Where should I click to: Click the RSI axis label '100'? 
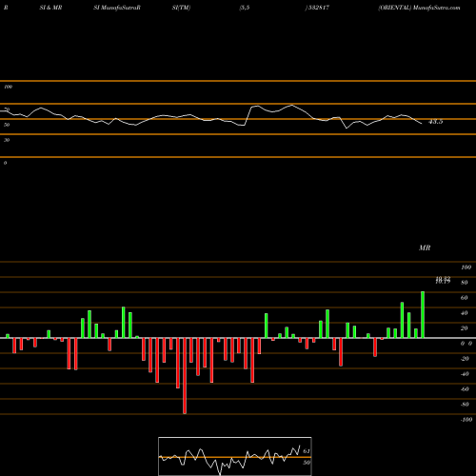8,87
